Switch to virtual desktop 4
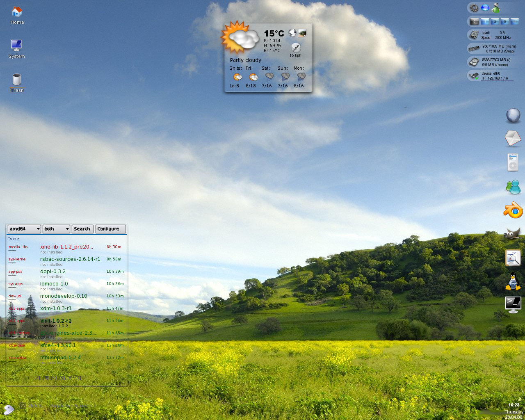Screen dimensions: 525x420 [514, 21]
